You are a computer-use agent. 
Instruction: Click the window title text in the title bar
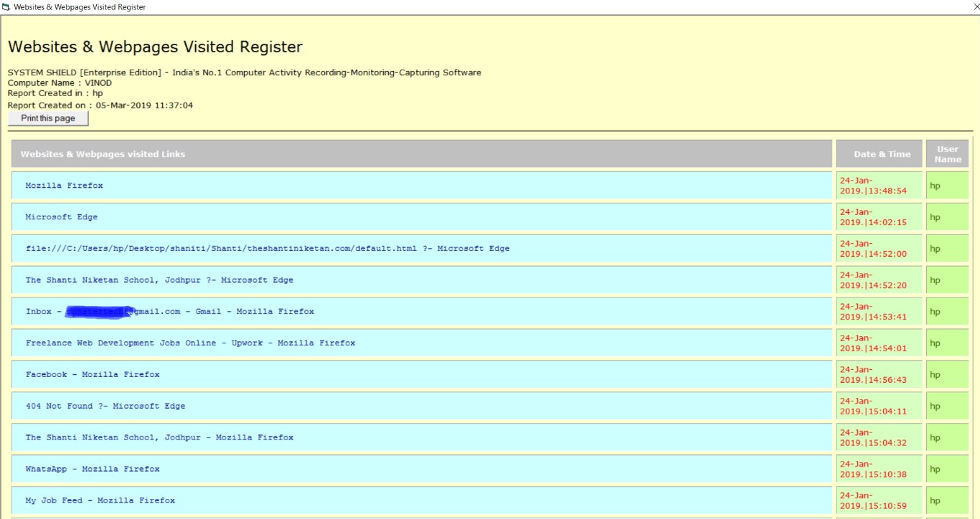coord(80,7)
